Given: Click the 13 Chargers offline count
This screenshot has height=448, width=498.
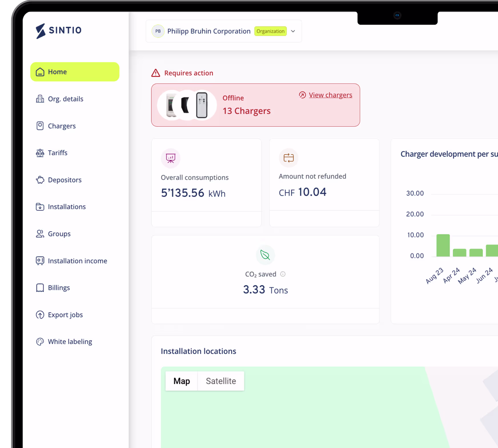Looking at the screenshot, I should tap(246, 111).
